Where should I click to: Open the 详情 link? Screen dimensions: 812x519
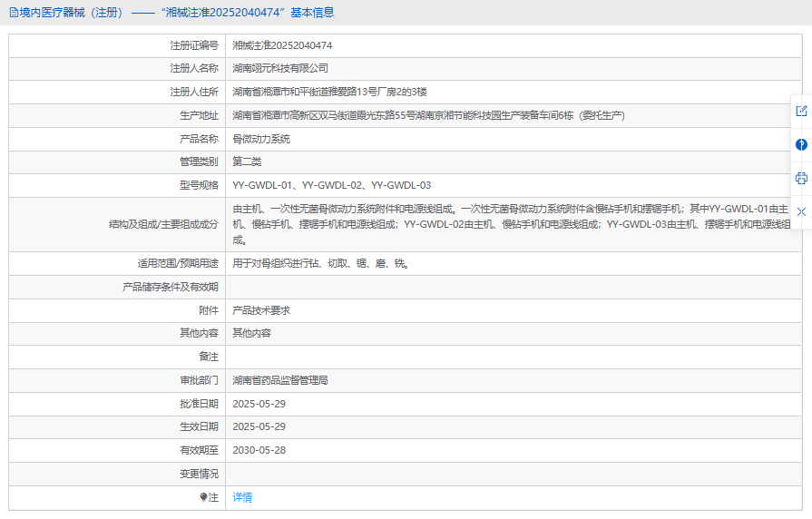click(x=242, y=497)
